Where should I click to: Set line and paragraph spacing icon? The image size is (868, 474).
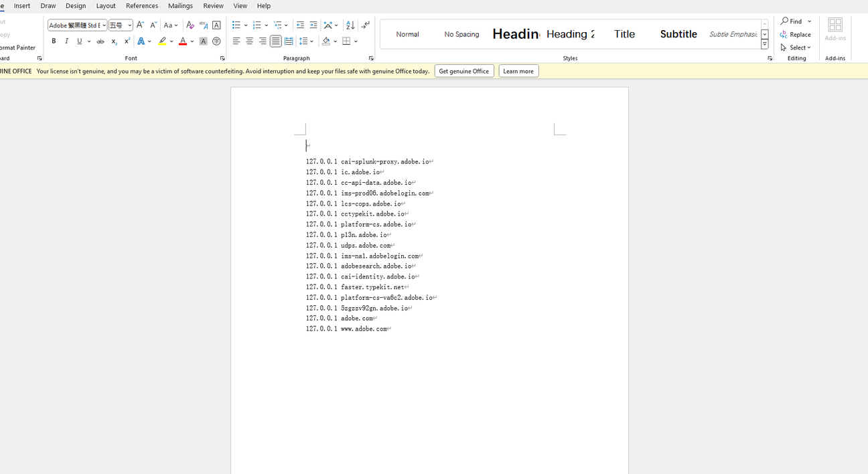[x=304, y=42]
